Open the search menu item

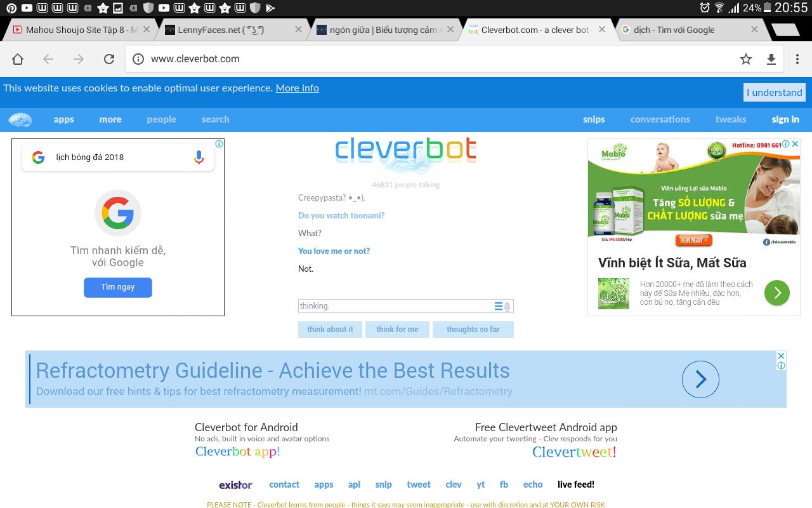pyautogui.click(x=216, y=119)
